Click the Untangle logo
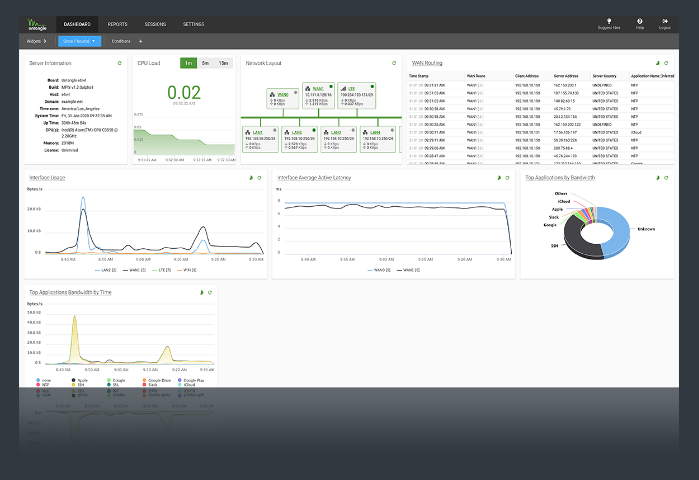This screenshot has width=699, height=480. pyautogui.click(x=37, y=25)
